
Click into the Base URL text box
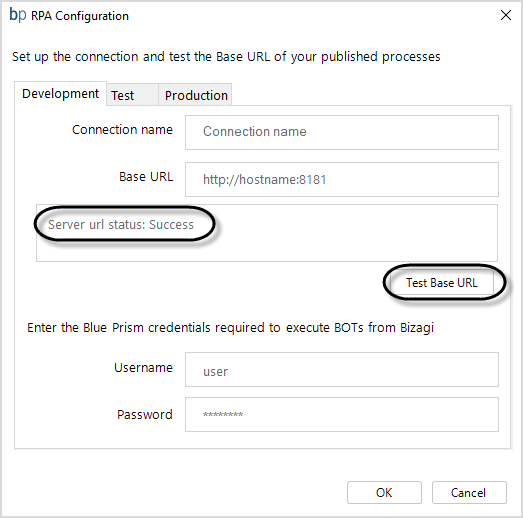click(x=342, y=179)
